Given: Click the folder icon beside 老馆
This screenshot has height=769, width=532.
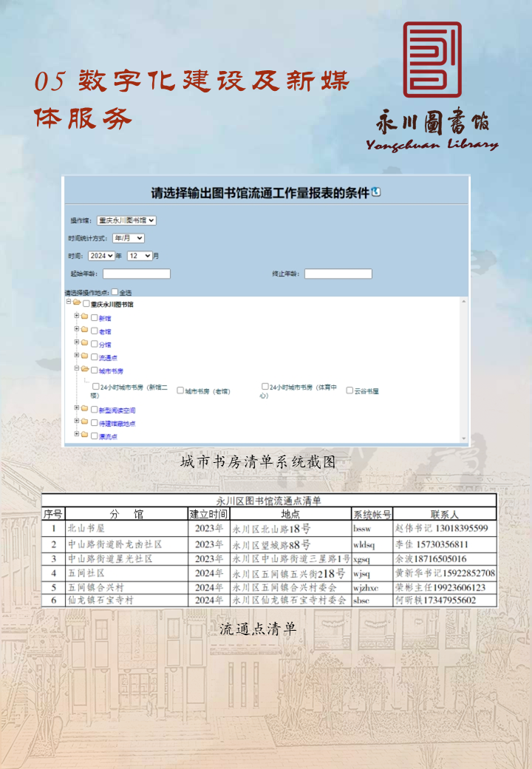Looking at the screenshot, I should (x=85, y=330).
